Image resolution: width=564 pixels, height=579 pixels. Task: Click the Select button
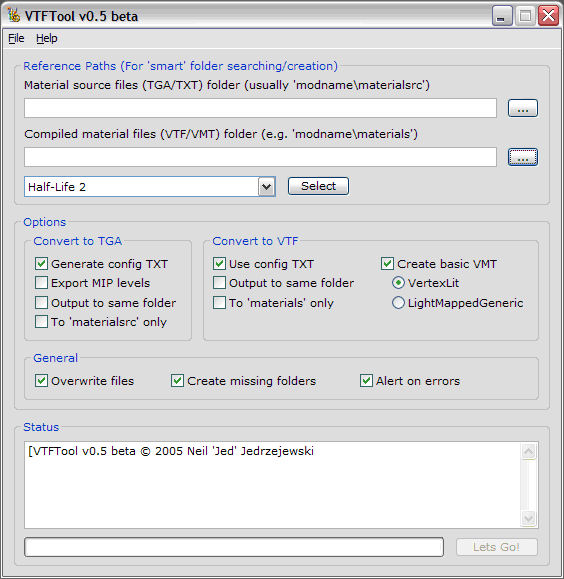pos(318,186)
